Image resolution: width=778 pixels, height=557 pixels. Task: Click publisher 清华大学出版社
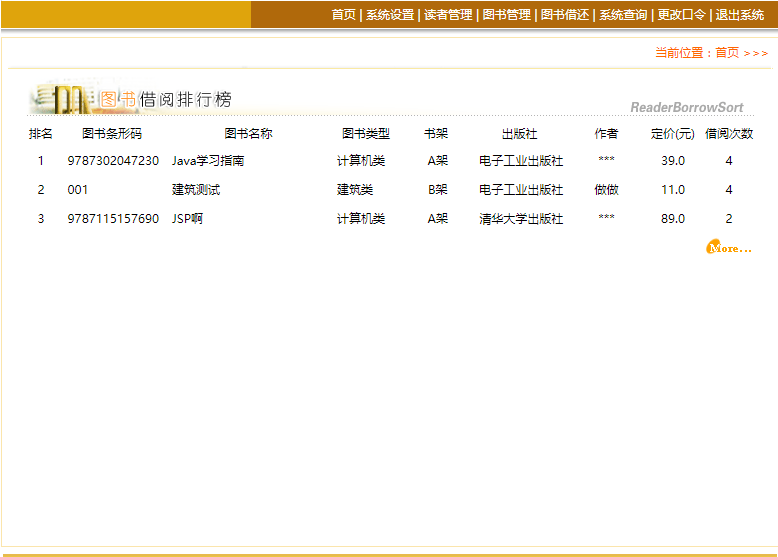pyautogui.click(x=521, y=219)
